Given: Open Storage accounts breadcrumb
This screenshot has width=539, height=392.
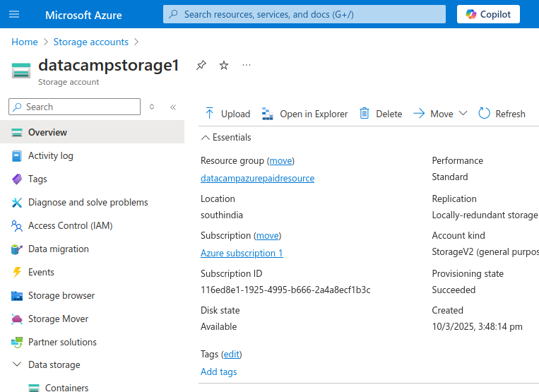Looking at the screenshot, I should coord(90,42).
